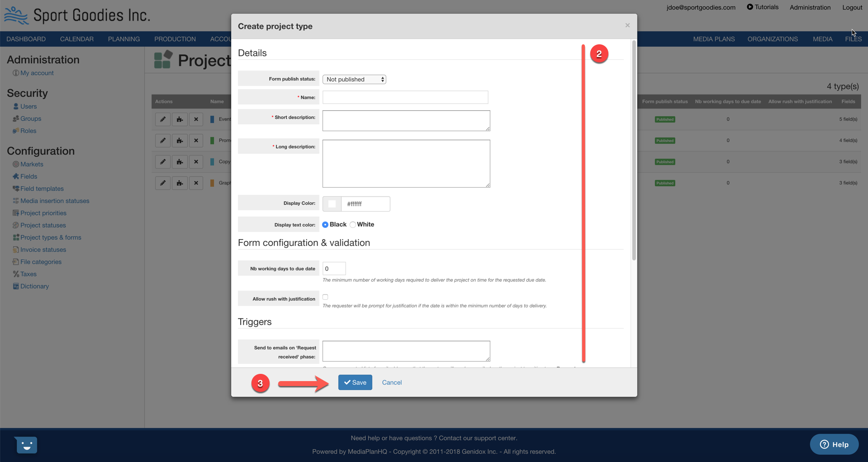Close the Create project type dialog

[x=627, y=25]
